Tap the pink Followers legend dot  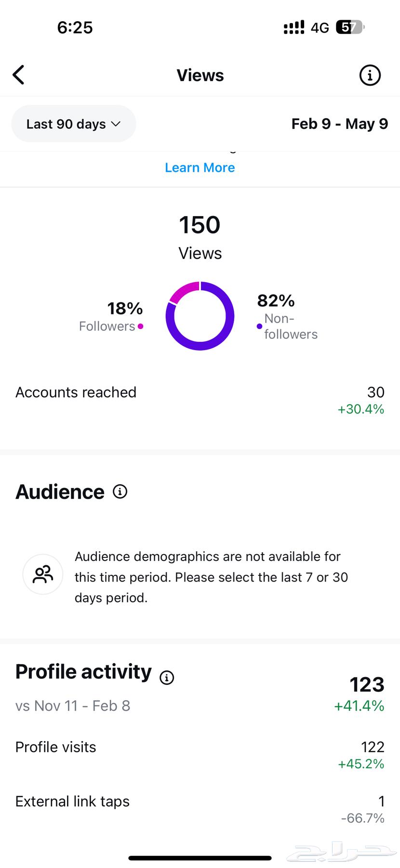click(x=140, y=326)
